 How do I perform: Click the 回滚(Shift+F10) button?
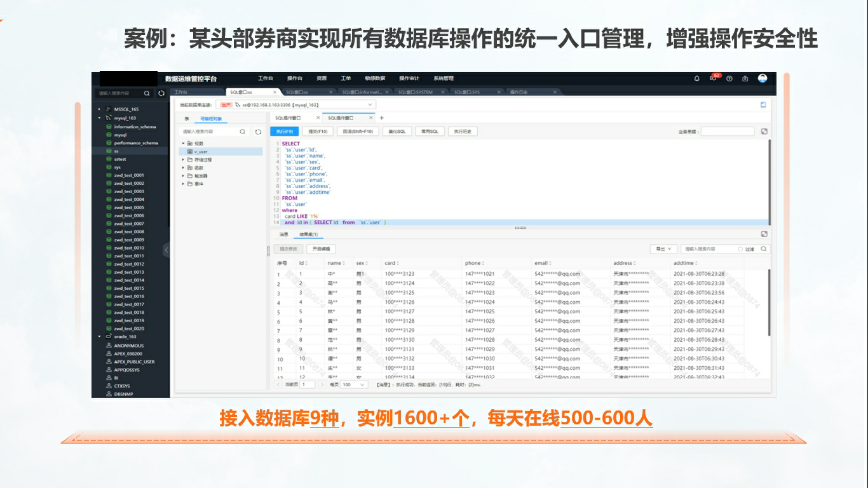click(357, 132)
